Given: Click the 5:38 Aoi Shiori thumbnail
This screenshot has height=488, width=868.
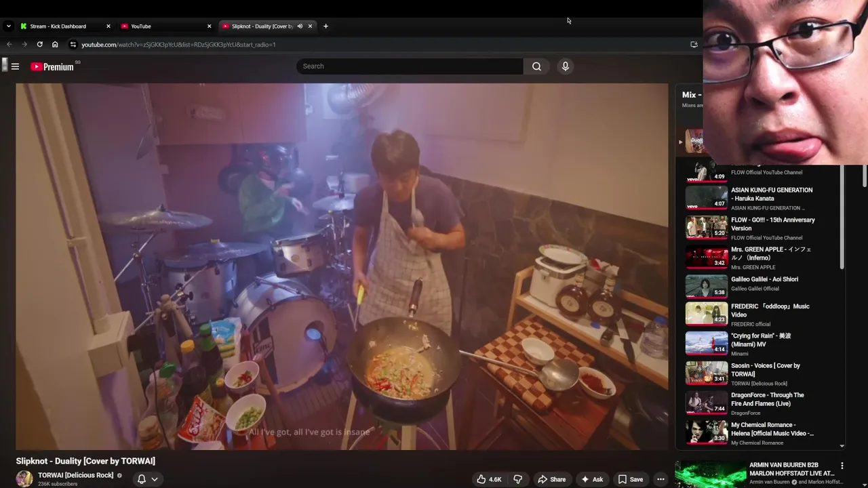Looking at the screenshot, I should click(706, 287).
